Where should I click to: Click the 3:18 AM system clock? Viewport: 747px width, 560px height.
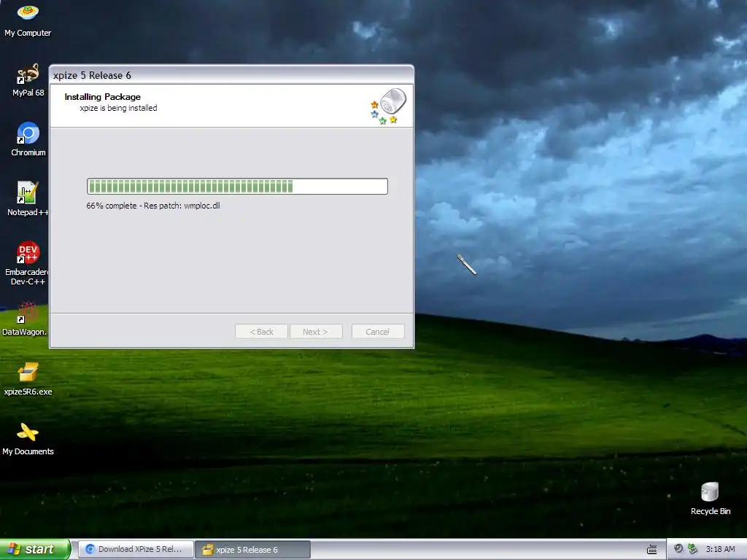(720, 549)
